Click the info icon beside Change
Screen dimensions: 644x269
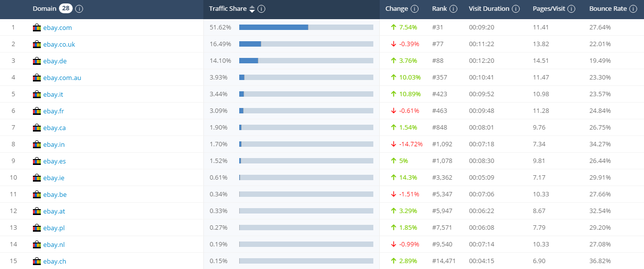415,9
